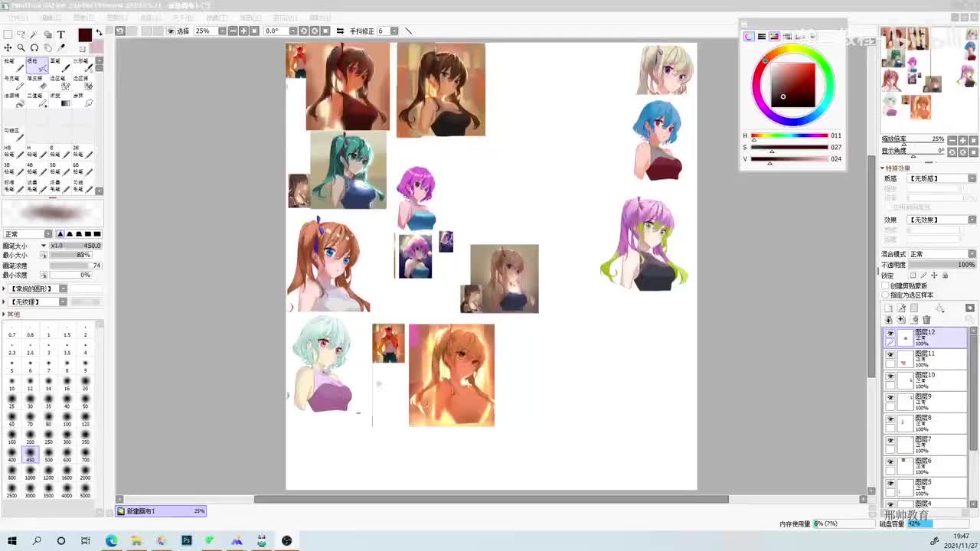Pick brush size 0.7 preset
This screenshot has width=980, height=551.
[x=12, y=331]
